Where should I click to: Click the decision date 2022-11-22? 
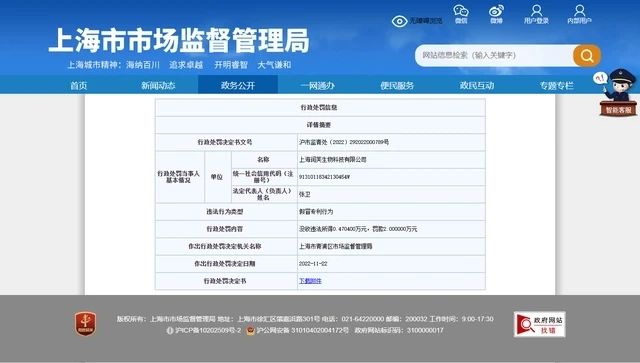coord(313,264)
